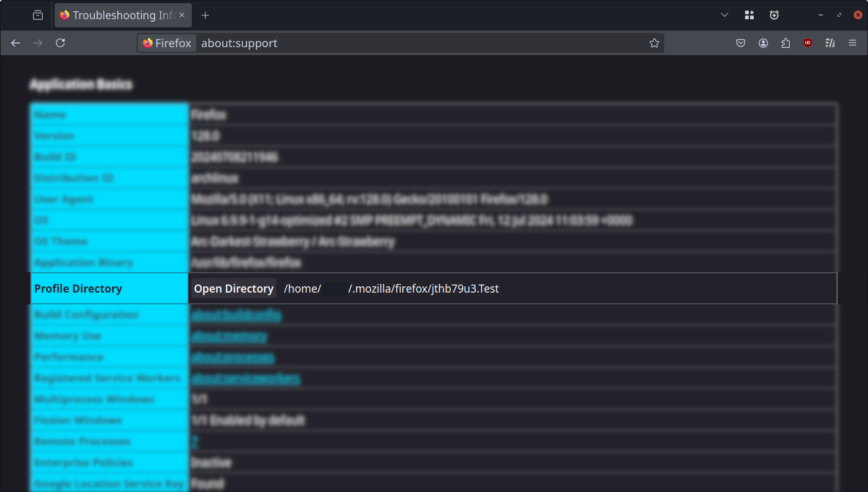868x492 pixels.
Task: Open the Extensions puzzle-piece menu
Action: 785,43
